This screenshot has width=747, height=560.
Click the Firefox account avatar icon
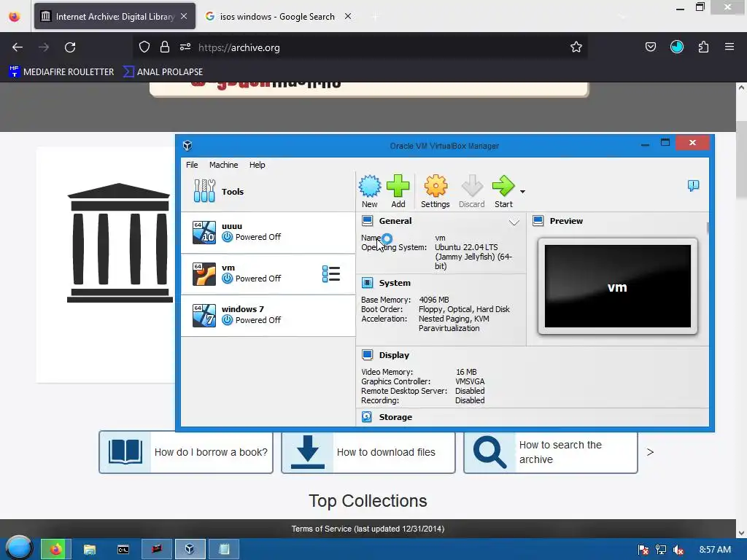coord(676,47)
